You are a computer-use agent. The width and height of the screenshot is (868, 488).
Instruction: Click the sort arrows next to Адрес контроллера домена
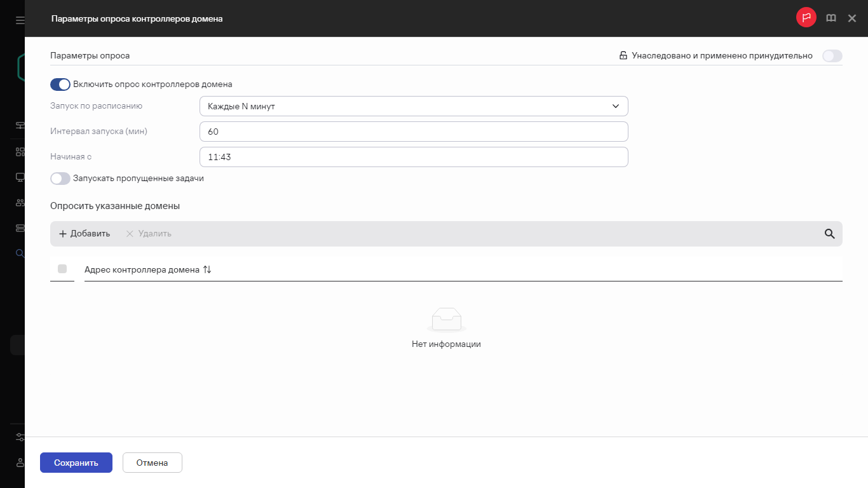click(x=207, y=269)
